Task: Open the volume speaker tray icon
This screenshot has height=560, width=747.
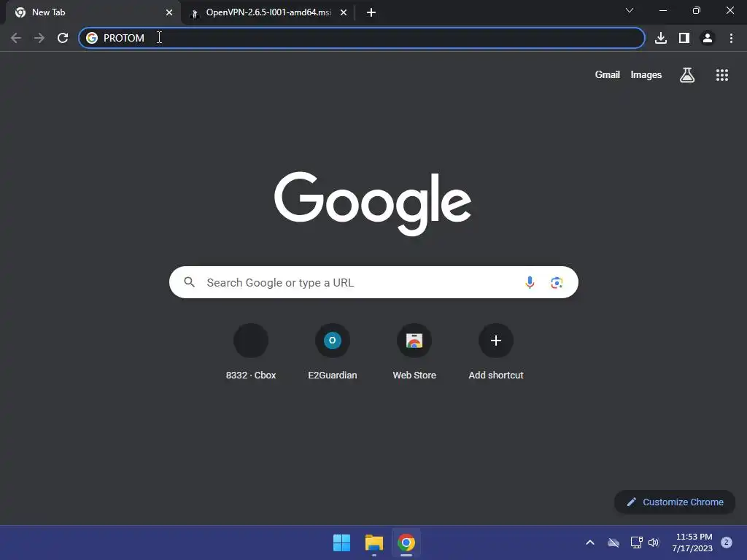Action: pos(654,542)
